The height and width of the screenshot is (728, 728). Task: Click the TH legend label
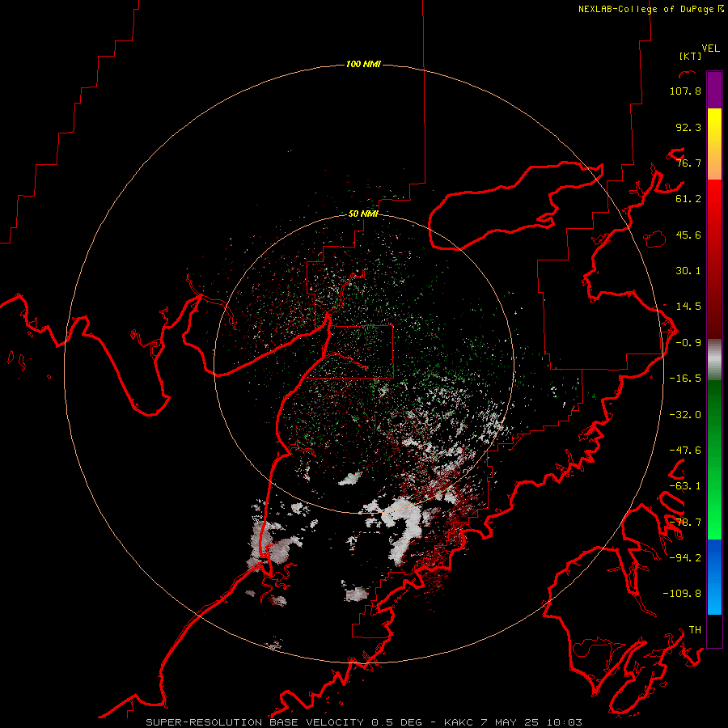click(695, 630)
